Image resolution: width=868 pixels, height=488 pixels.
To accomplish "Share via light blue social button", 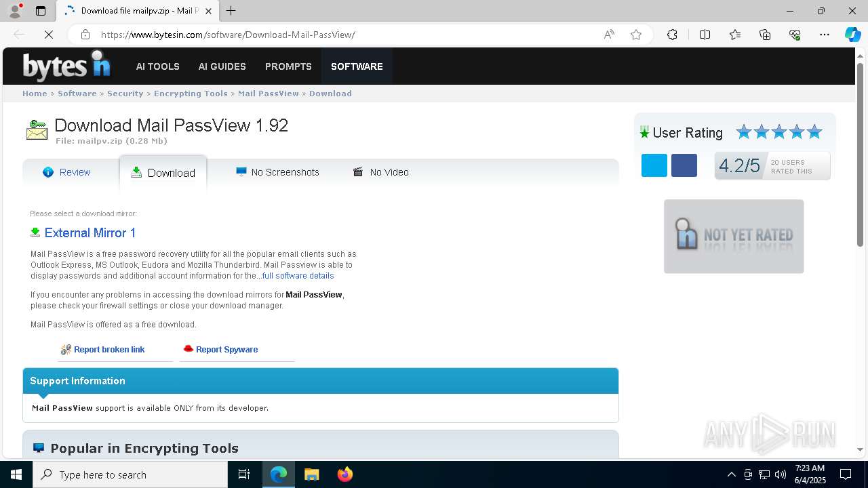I will coord(654,165).
